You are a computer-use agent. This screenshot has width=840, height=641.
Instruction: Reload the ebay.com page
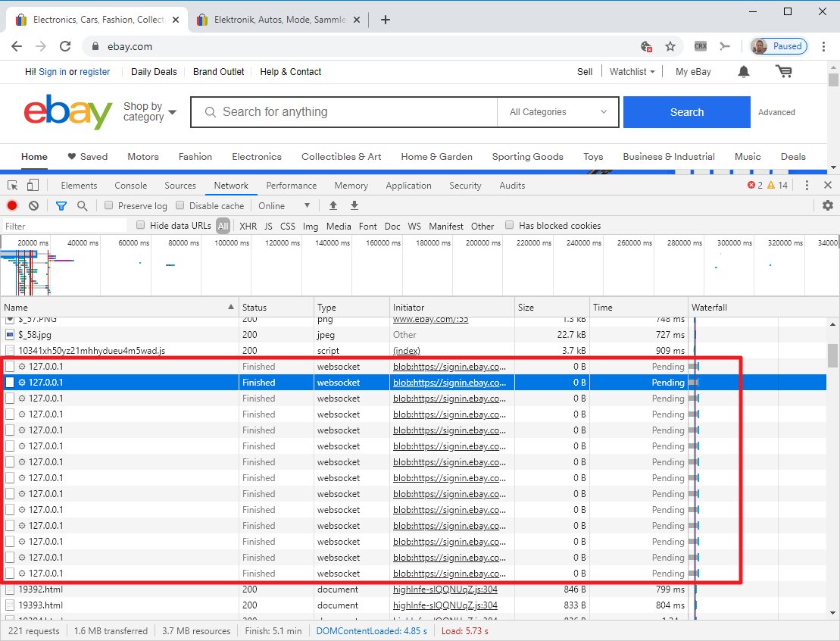tap(65, 47)
